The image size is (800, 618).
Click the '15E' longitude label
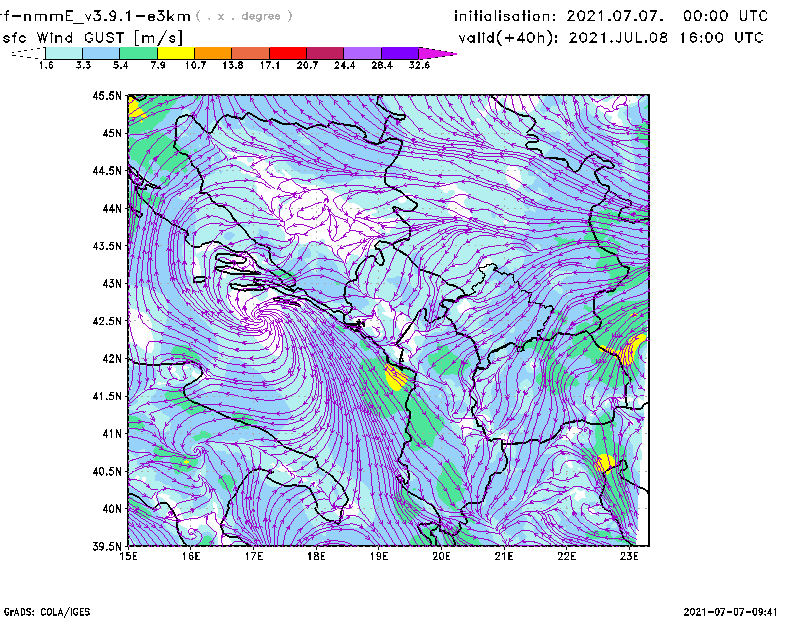pos(128,556)
